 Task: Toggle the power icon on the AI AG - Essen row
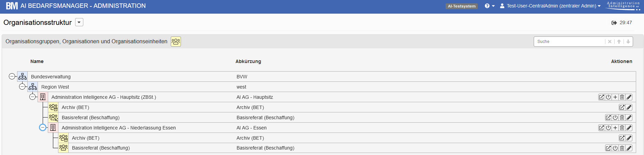pyautogui.click(x=608, y=128)
